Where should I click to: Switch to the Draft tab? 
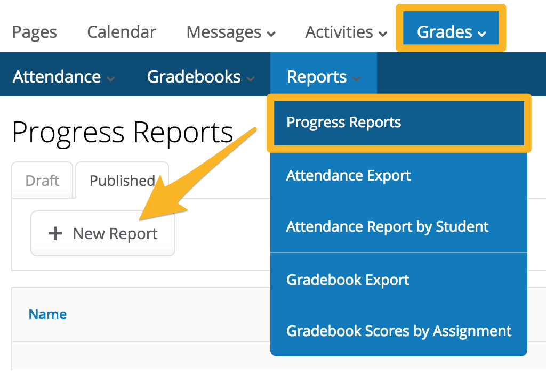pos(42,181)
